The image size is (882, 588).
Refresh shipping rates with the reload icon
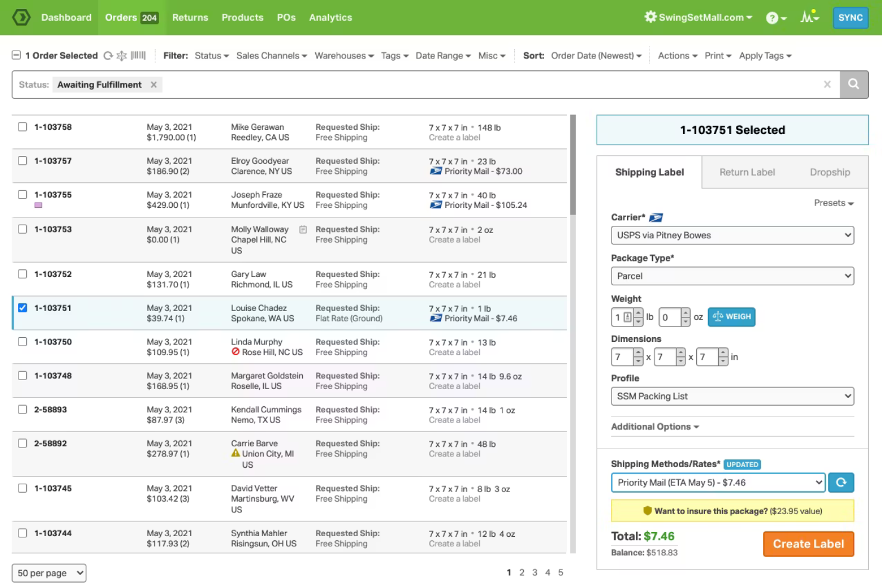point(841,483)
